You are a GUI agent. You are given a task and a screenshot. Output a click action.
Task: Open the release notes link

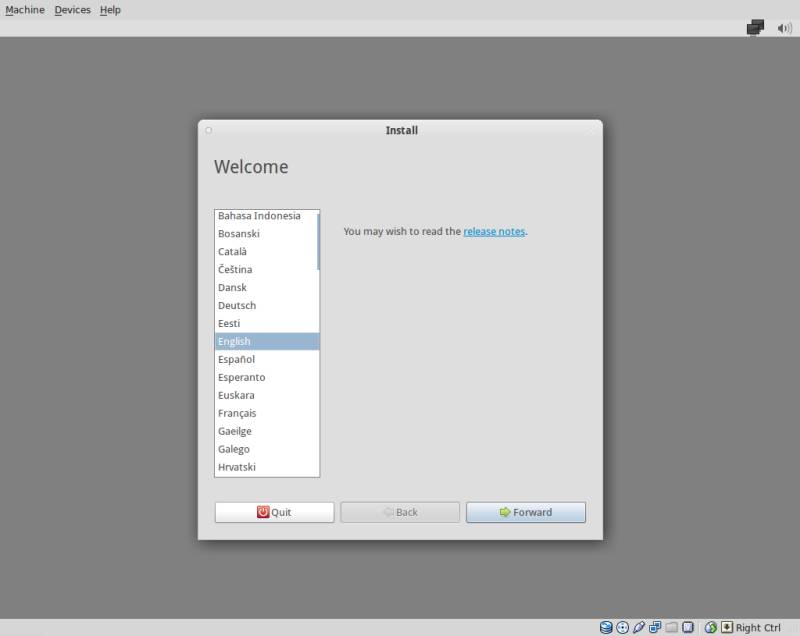(494, 232)
